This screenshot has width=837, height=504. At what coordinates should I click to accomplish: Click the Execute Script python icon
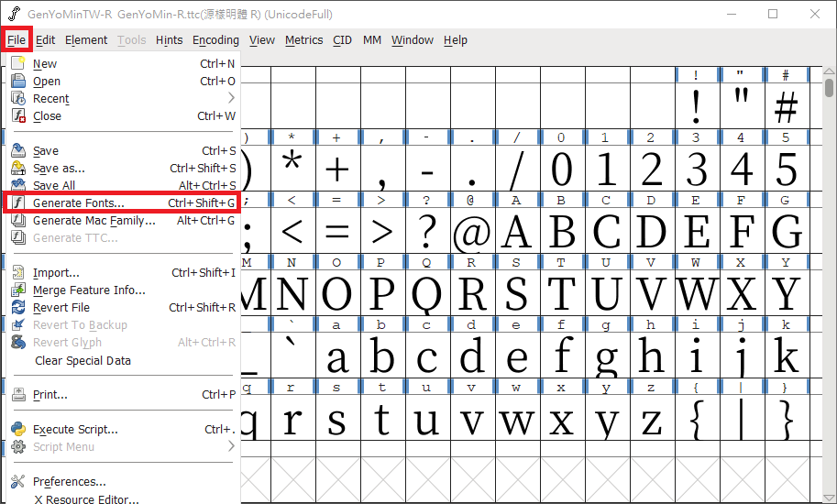(18, 430)
